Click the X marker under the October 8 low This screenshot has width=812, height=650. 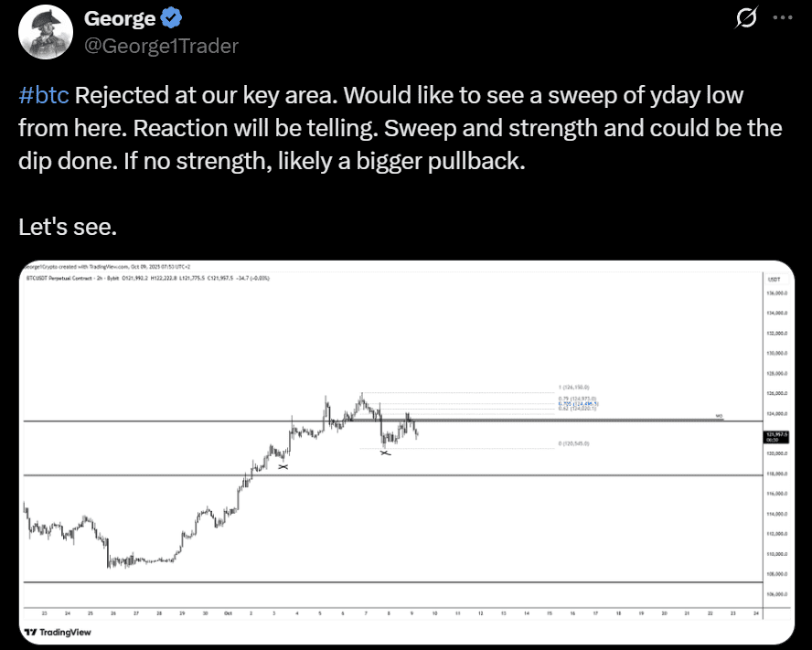pos(385,453)
